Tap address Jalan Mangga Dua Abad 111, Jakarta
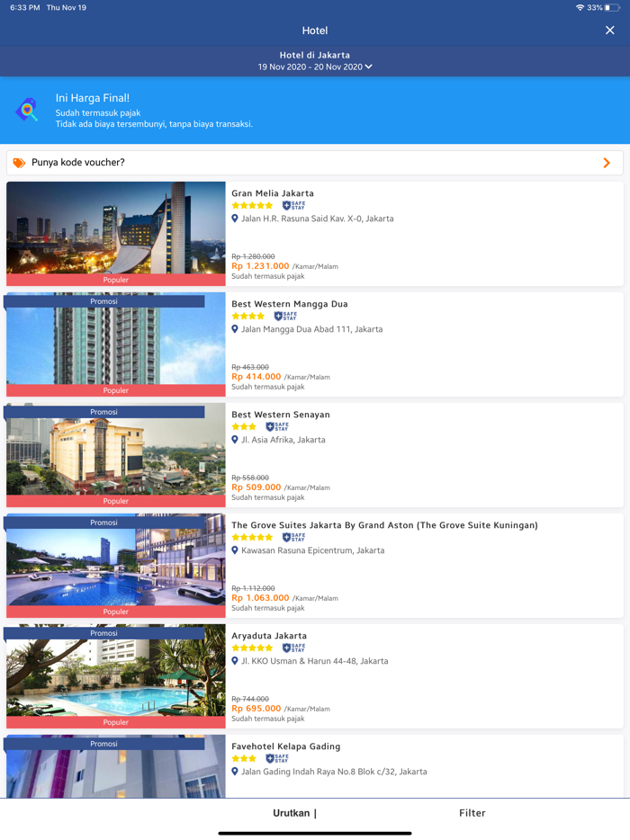 312,329
